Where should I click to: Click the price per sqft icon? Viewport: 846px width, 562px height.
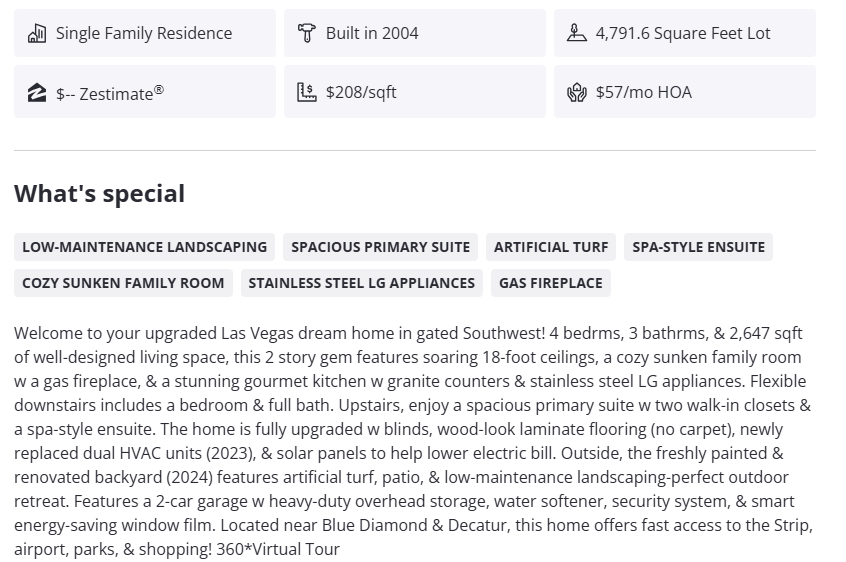click(307, 93)
